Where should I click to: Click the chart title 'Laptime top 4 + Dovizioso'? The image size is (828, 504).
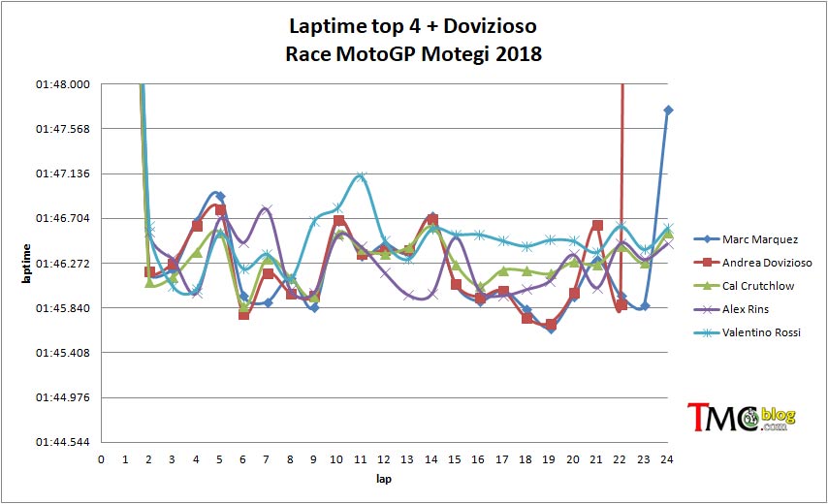pyautogui.click(x=413, y=26)
